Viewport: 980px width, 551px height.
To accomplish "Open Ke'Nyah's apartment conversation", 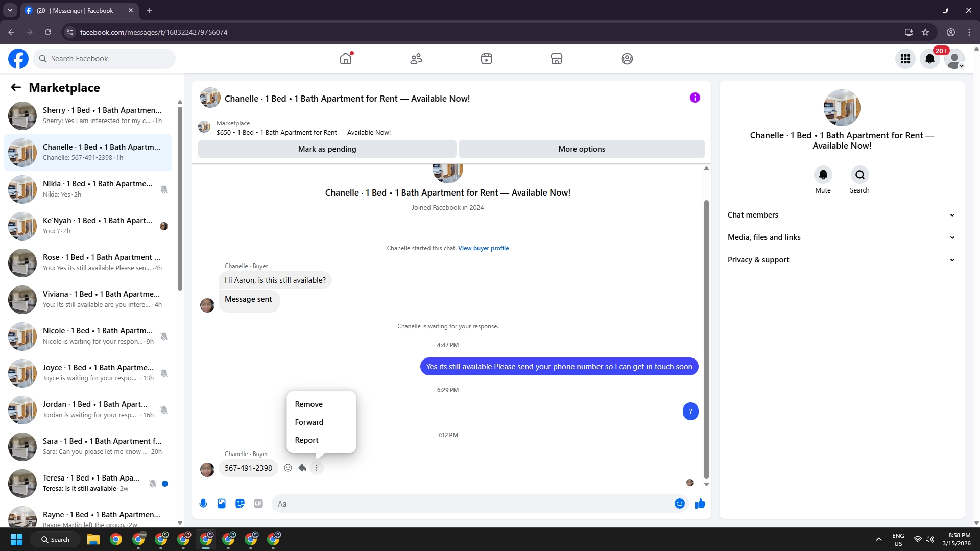I will click(x=88, y=226).
